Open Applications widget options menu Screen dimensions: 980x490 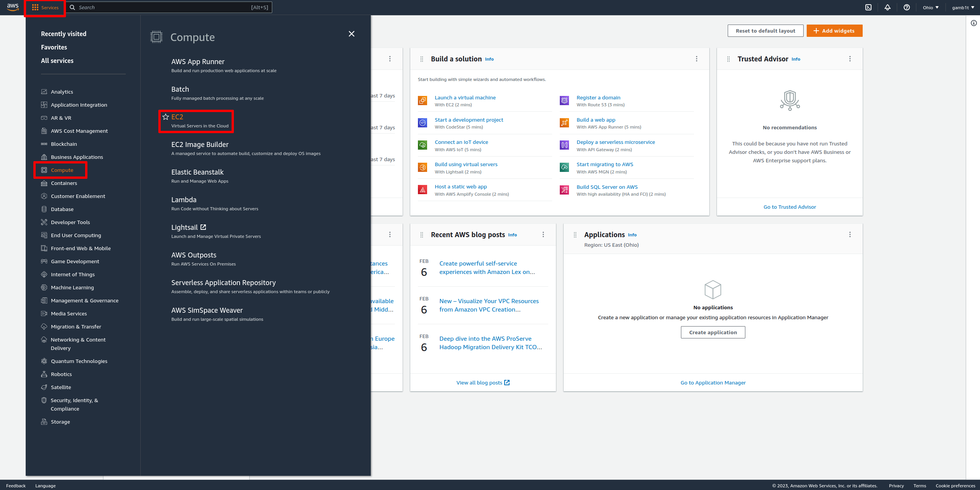click(850, 234)
